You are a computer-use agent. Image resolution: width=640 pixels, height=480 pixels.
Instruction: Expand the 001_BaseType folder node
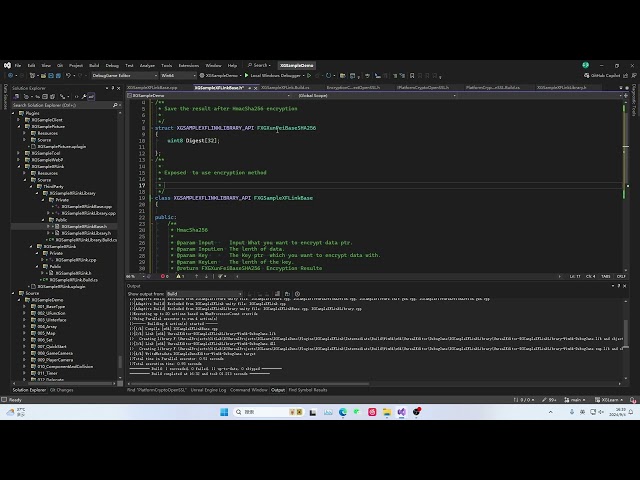[24, 307]
